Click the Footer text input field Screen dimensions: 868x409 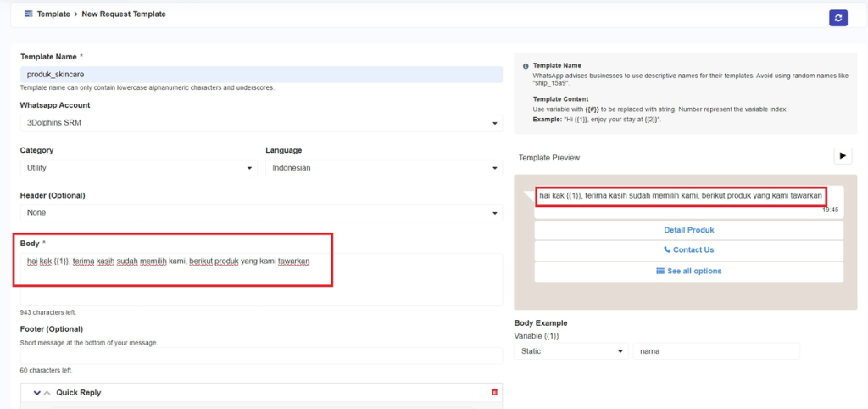(x=261, y=356)
